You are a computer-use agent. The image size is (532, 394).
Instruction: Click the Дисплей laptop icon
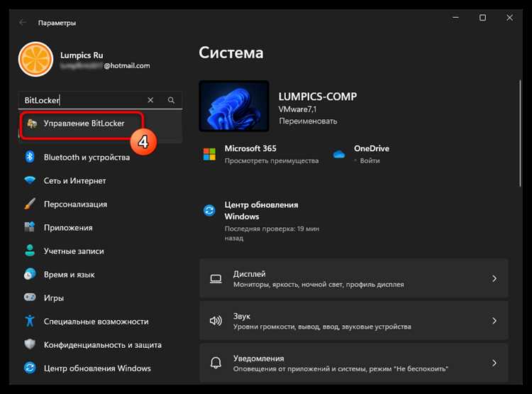pyautogui.click(x=216, y=279)
